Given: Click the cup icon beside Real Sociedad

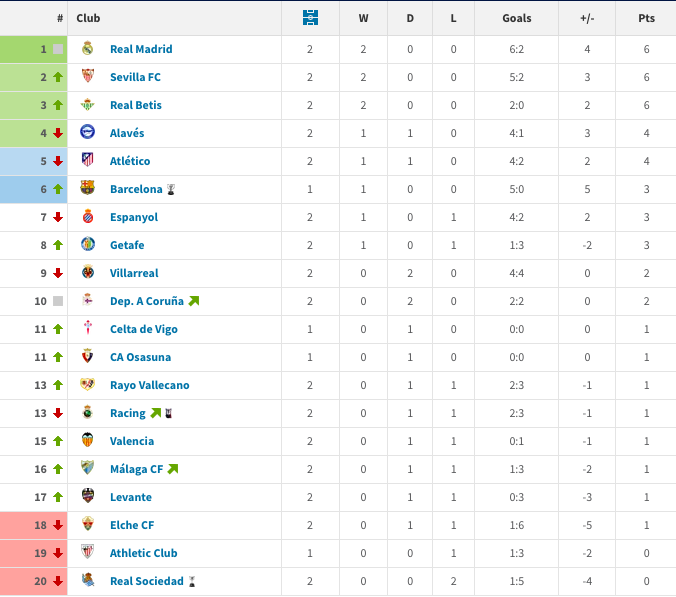Looking at the screenshot, I should 192,581.
